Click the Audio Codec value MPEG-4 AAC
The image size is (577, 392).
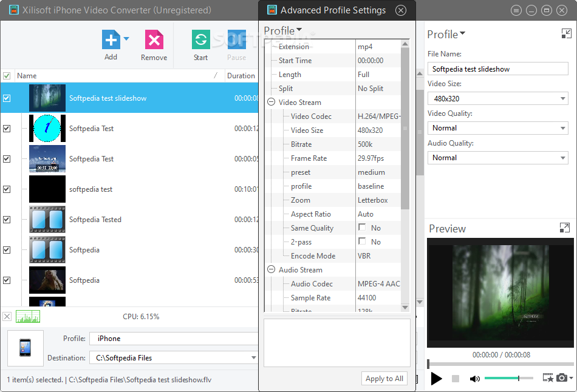click(x=378, y=284)
